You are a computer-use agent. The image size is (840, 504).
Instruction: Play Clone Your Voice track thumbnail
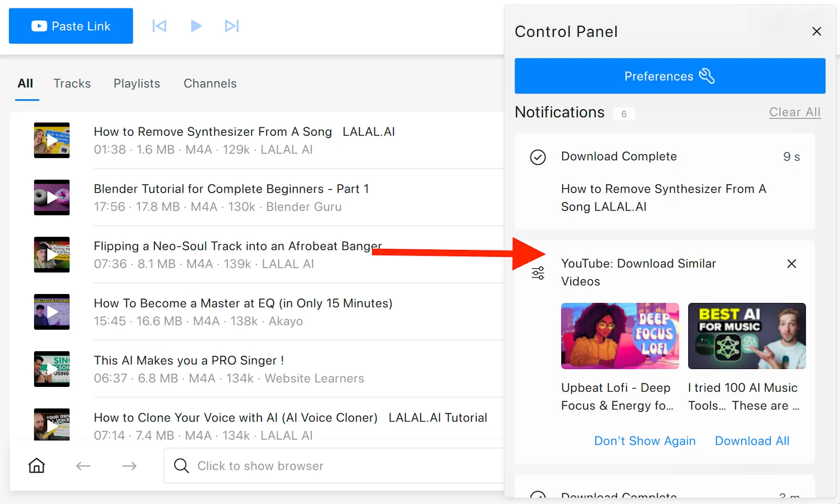point(52,424)
